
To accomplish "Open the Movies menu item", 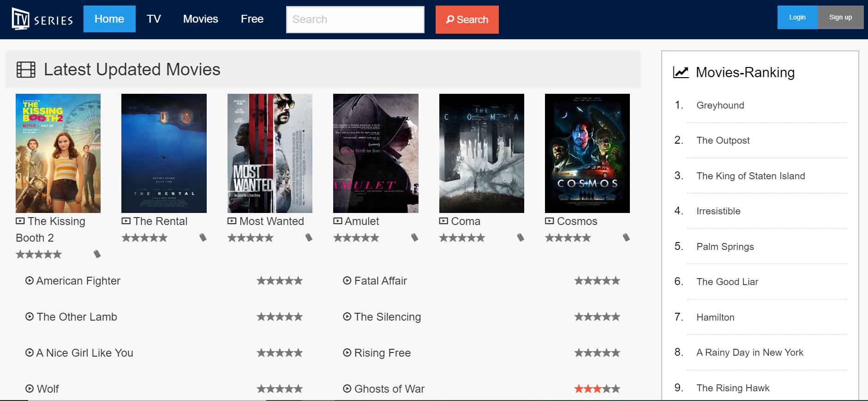I will pos(201,19).
